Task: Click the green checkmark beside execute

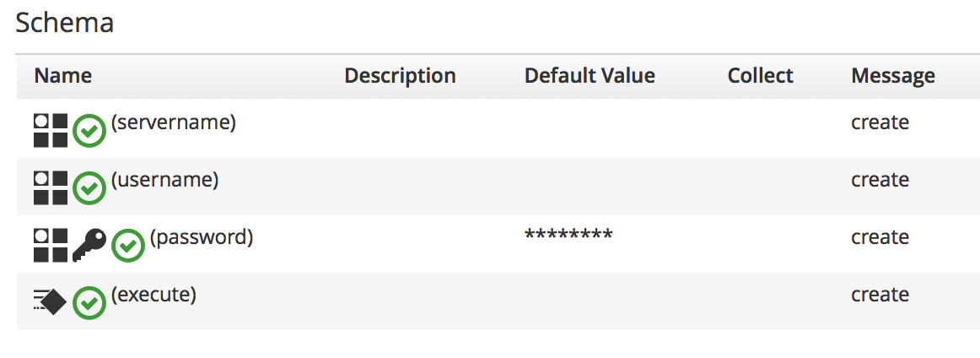Action: click(x=89, y=303)
